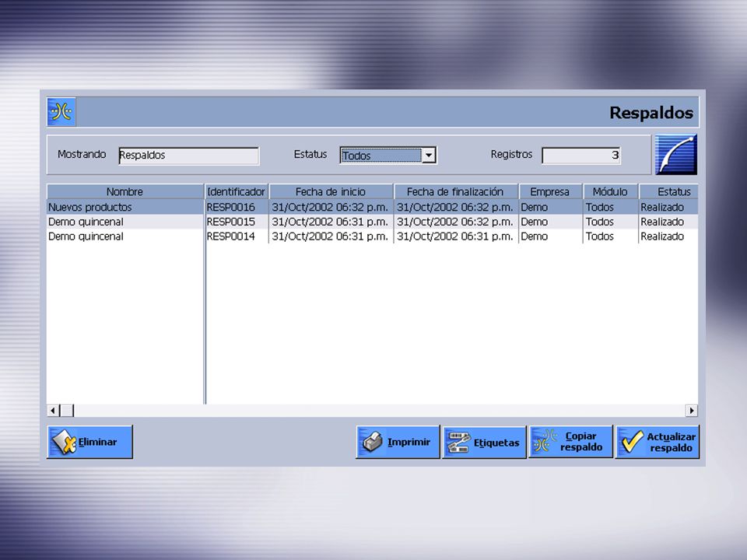Click the RESP0015 identifier cell
This screenshot has width=747, height=560.
pos(237,222)
